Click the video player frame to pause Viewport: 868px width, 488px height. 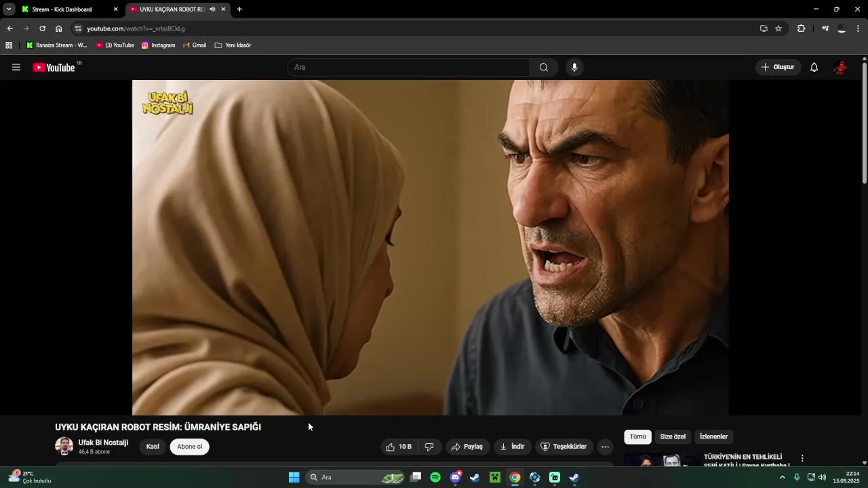click(430, 247)
